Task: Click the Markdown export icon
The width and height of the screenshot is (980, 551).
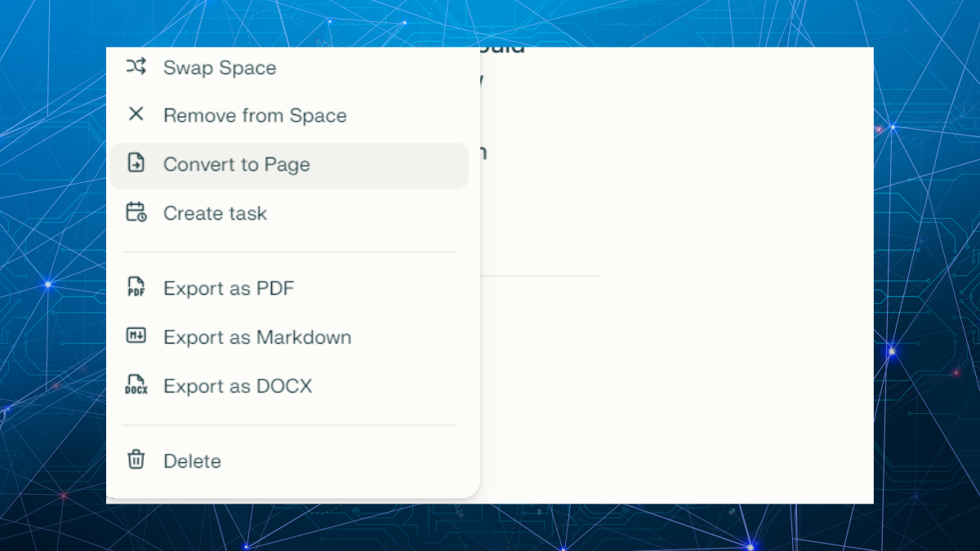Action: coord(136,336)
